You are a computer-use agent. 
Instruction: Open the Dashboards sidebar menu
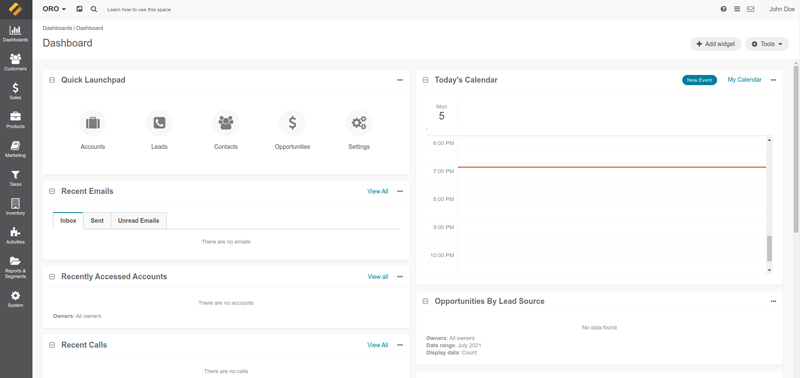(15, 34)
